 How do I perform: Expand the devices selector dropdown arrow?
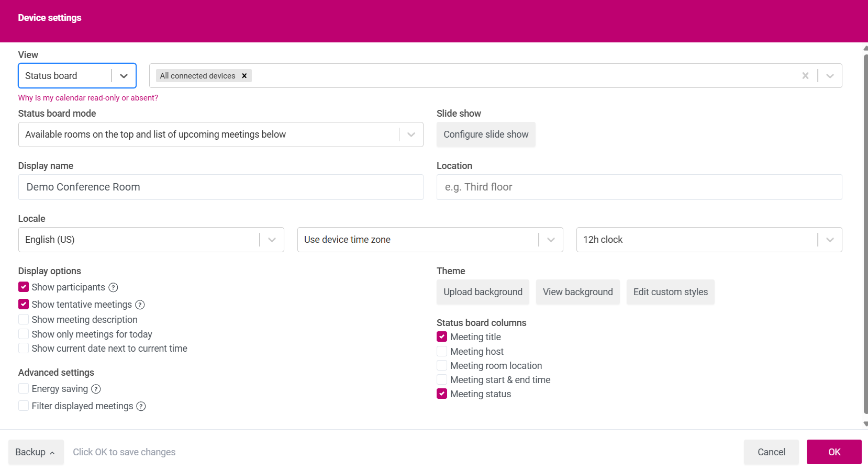click(830, 76)
